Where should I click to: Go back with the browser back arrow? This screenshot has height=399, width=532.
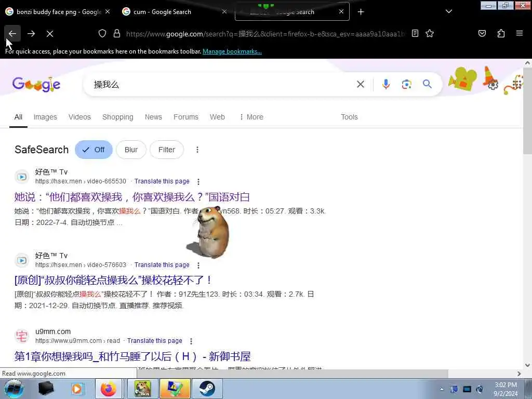12,34
